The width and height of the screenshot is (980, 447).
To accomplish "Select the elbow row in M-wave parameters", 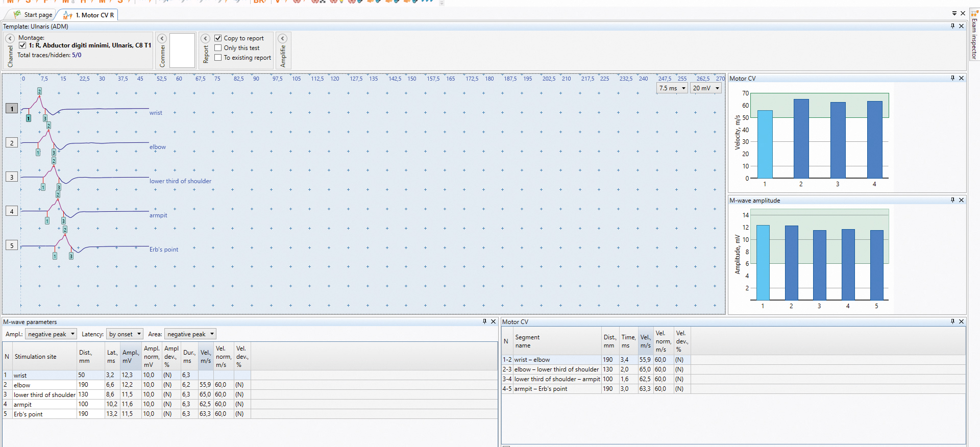I will click(x=127, y=385).
